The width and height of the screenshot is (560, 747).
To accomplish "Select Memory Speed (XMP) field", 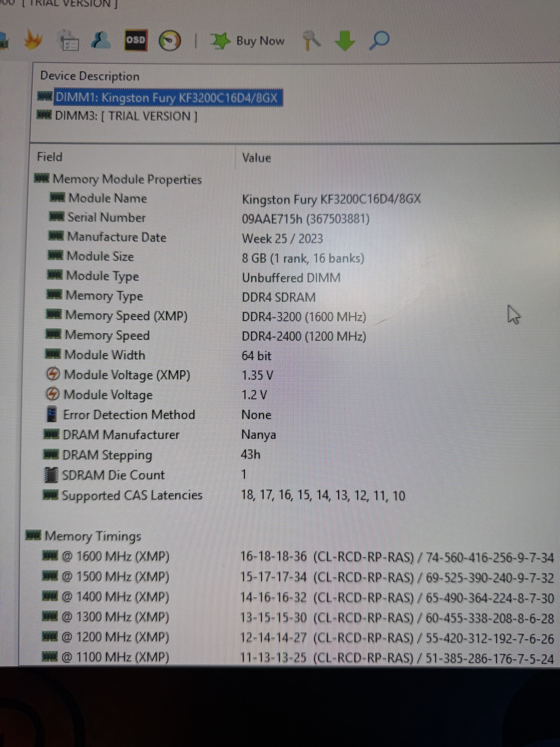I will 126,315.
